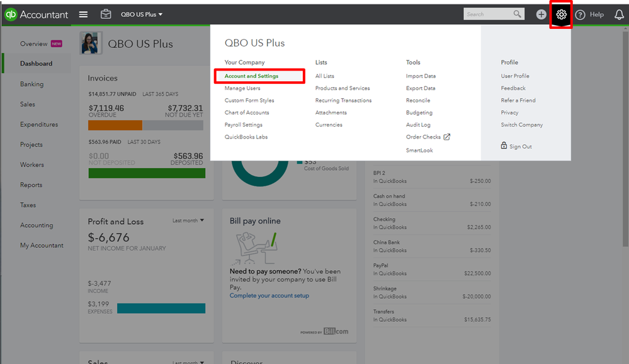Click the orange overdue invoices bar
Viewport: 629px width, 364px height.
pyautogui.click(x=115, y=125)
